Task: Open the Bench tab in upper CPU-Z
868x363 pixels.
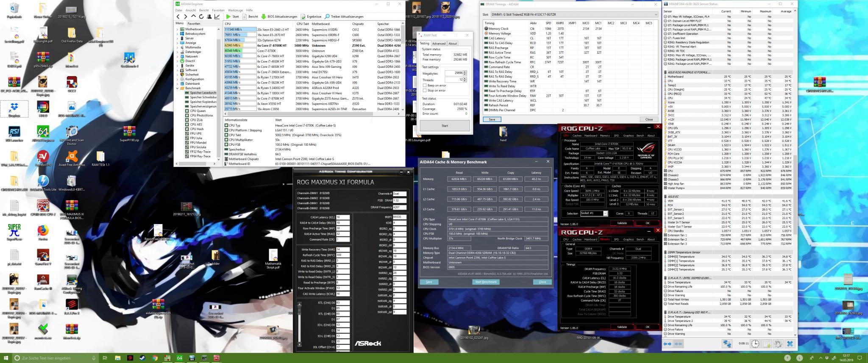Action: pos(640,136)
